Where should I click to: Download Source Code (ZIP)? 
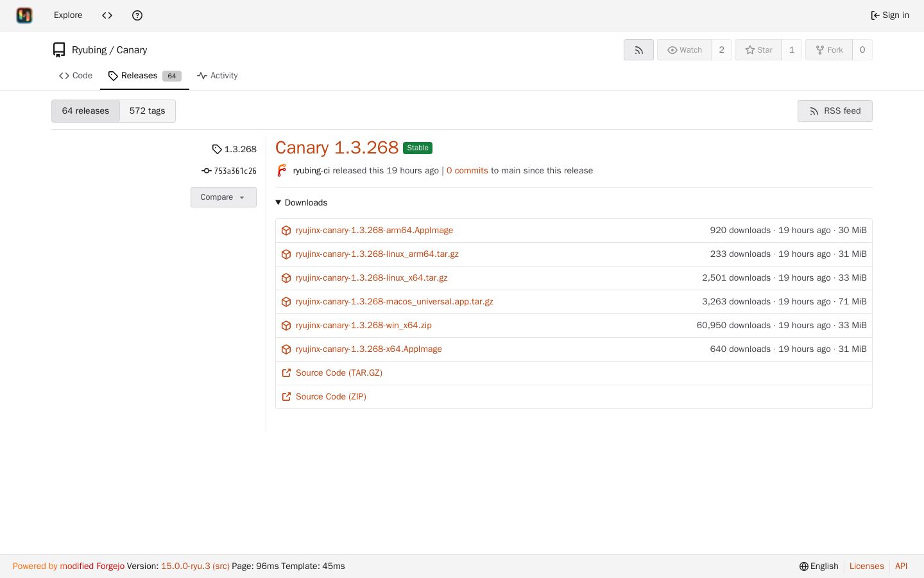[x=331, y=397]
